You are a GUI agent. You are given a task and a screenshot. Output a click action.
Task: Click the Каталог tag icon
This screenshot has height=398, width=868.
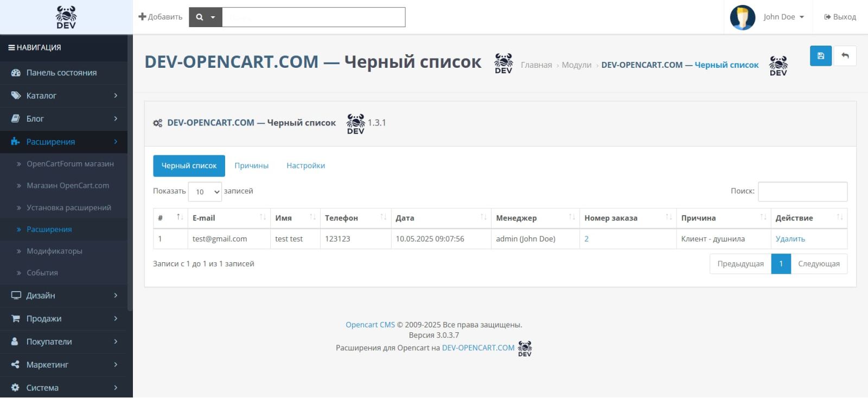point(16,96)
